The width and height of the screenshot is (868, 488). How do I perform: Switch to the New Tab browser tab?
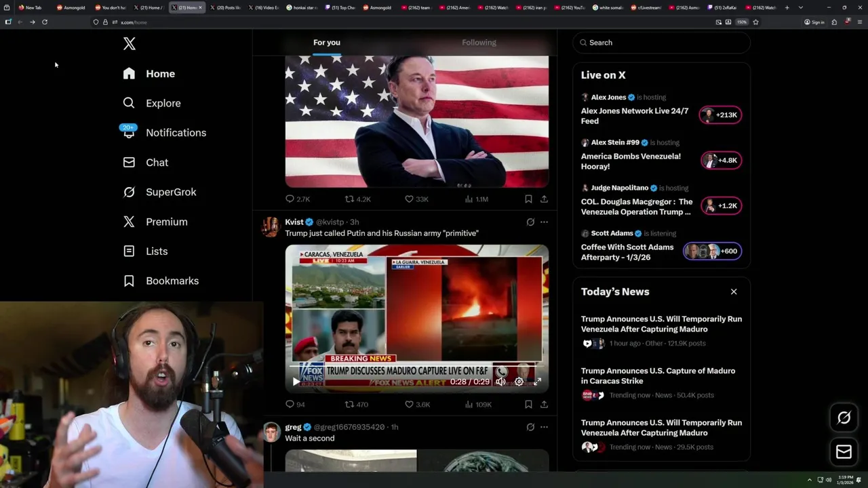point(33,7)
